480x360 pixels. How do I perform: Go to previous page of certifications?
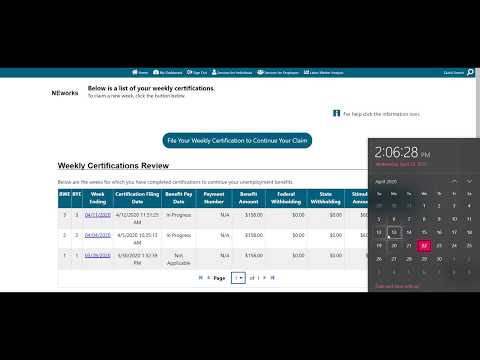[209, 278]
